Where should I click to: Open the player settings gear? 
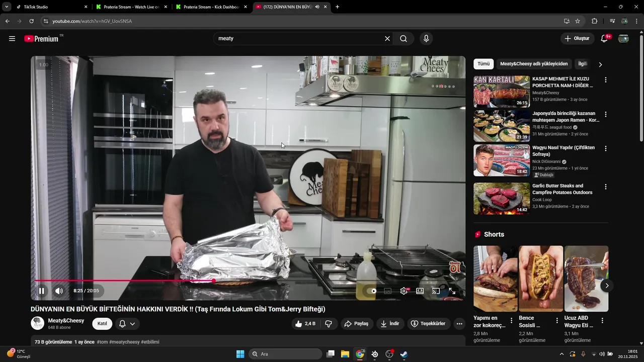(404, 291)
